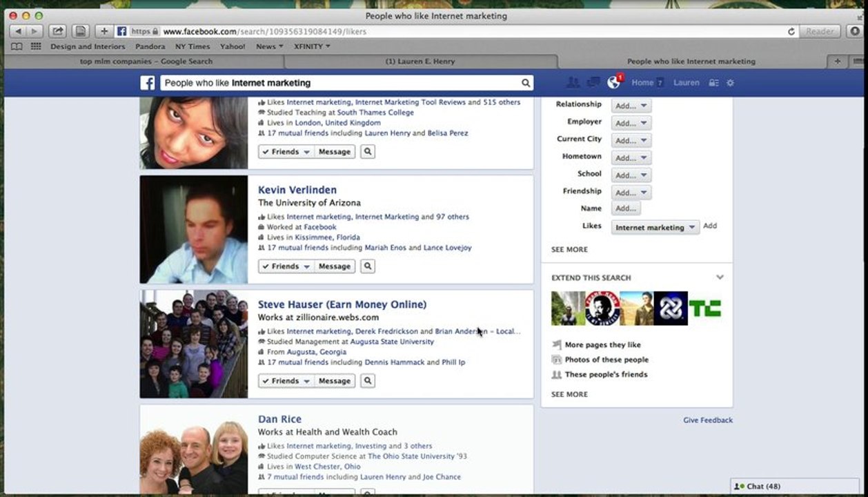Open Photos of these people
The height and width of the screenshot is (497, 868).
606,360
